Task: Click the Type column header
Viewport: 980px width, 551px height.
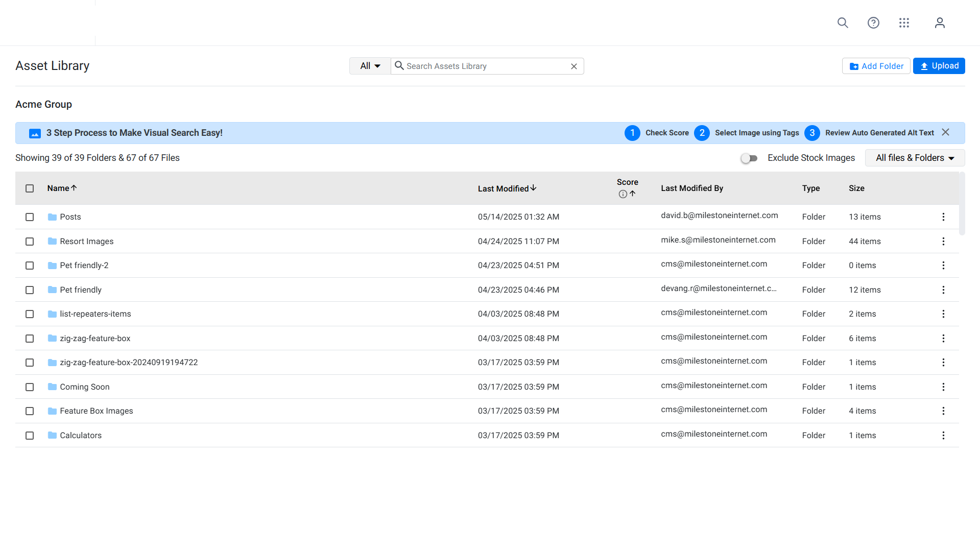Action: point(811,188)
